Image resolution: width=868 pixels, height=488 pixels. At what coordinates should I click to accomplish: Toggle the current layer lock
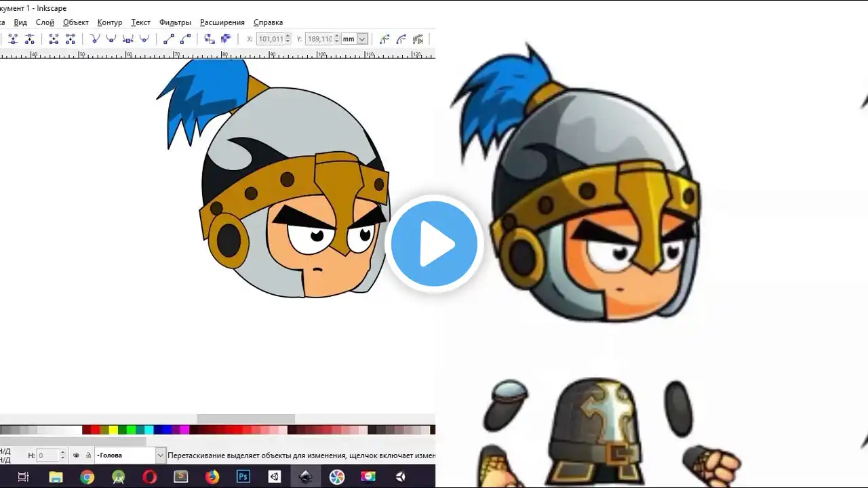88,455
